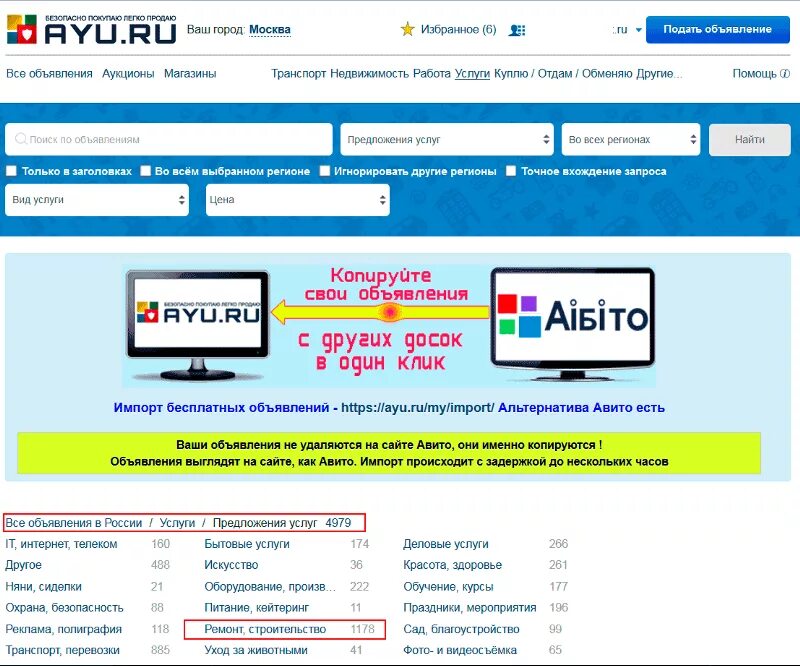Open the Предложения услуг category dropdown

click(447, 139)
